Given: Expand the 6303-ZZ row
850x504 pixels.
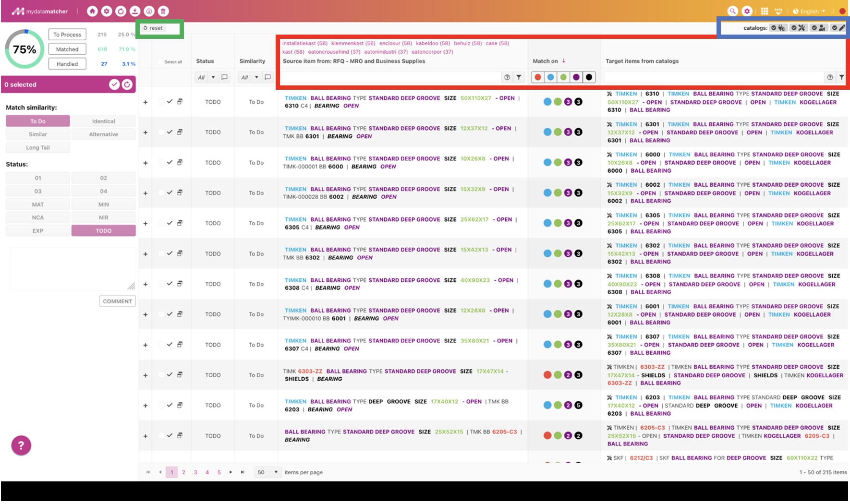Looking at the screenshot, I should tap(146, 375).
